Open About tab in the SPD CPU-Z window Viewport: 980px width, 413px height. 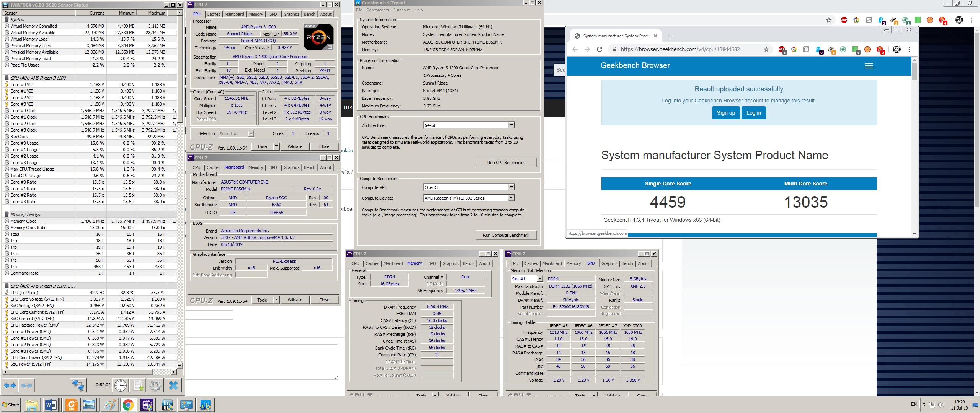click(x=644, y=263)
